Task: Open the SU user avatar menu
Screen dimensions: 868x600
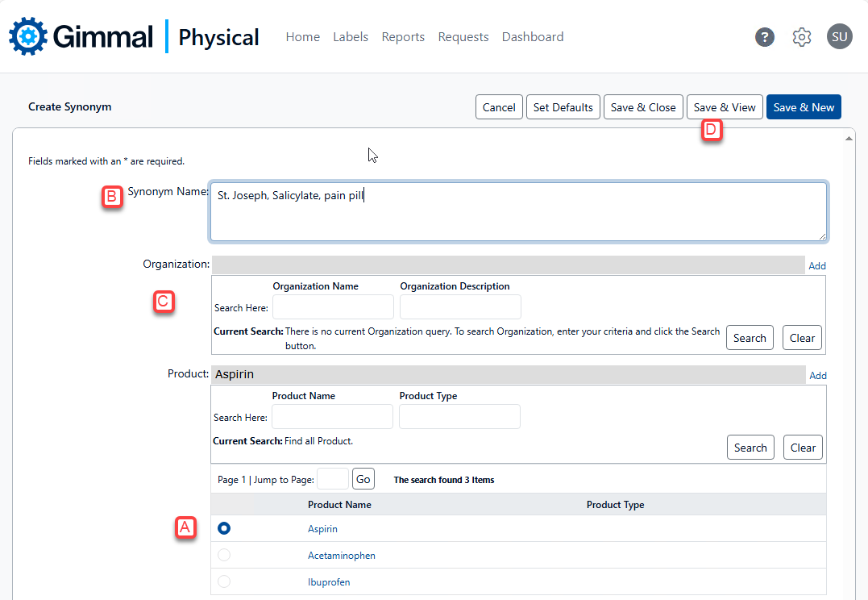Action: point(839,37)
